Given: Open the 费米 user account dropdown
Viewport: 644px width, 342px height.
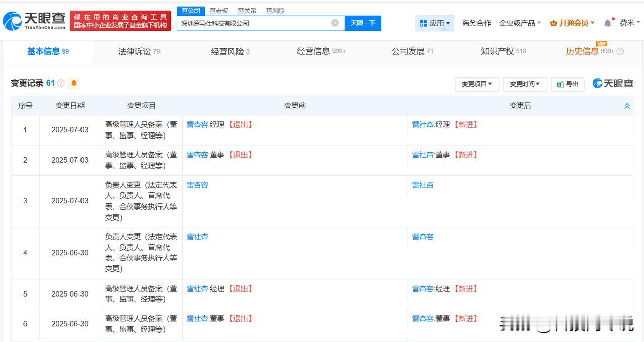Looking at the screenshot, I should point(630,23).
